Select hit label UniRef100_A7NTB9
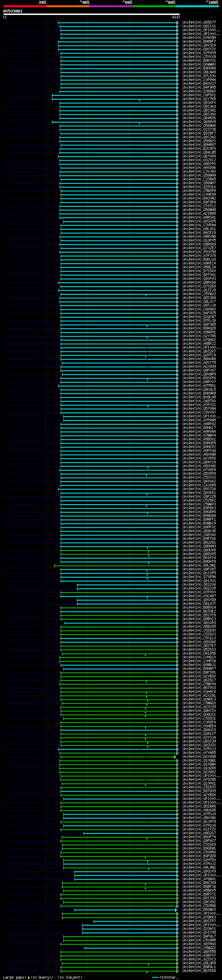 pyautogui.click(x=199, y=38)
